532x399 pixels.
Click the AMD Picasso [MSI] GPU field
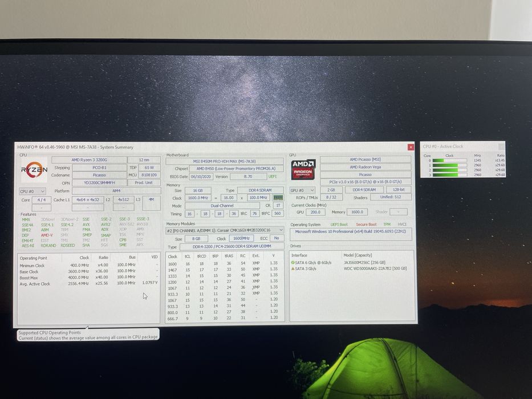(366, 160)
